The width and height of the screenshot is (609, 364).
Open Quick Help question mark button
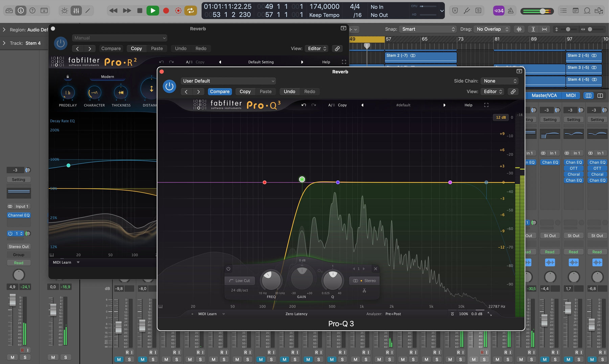coord(32,10)
